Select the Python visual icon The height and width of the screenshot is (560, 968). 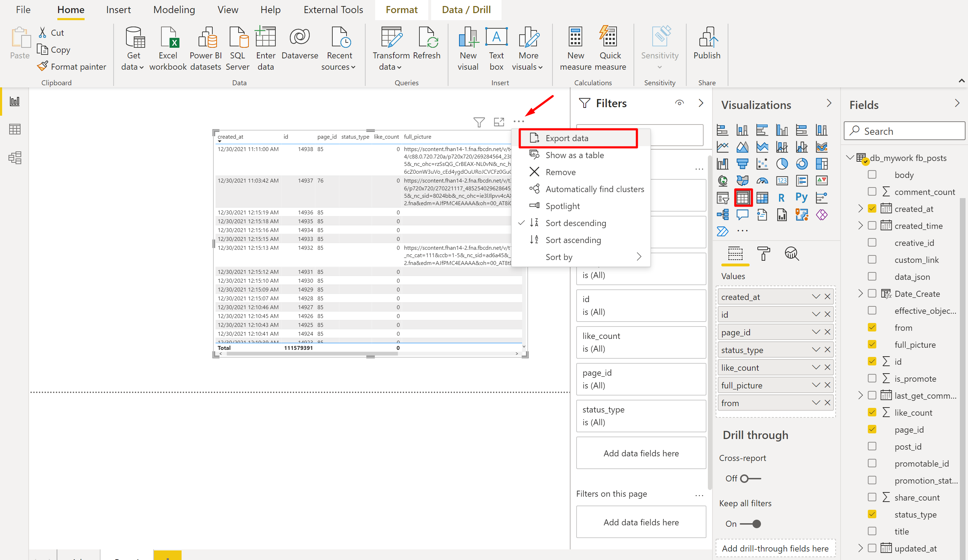coord(801,198)
